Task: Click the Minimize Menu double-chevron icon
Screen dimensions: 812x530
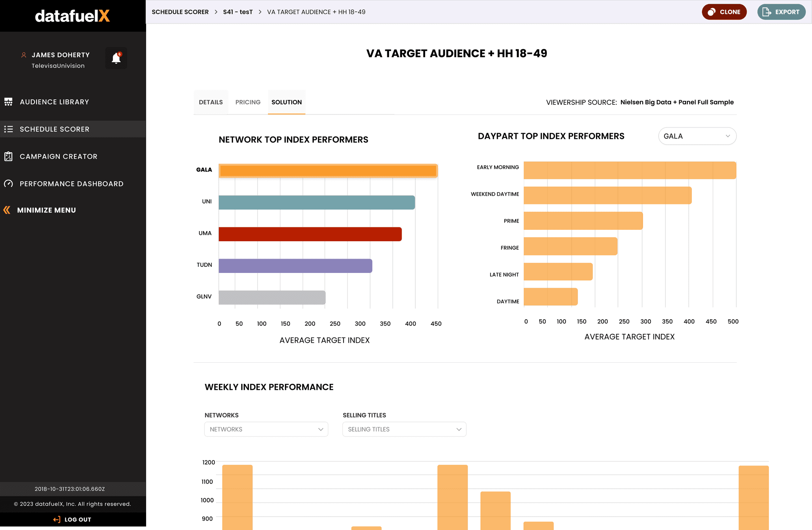Action: [7, 210]
